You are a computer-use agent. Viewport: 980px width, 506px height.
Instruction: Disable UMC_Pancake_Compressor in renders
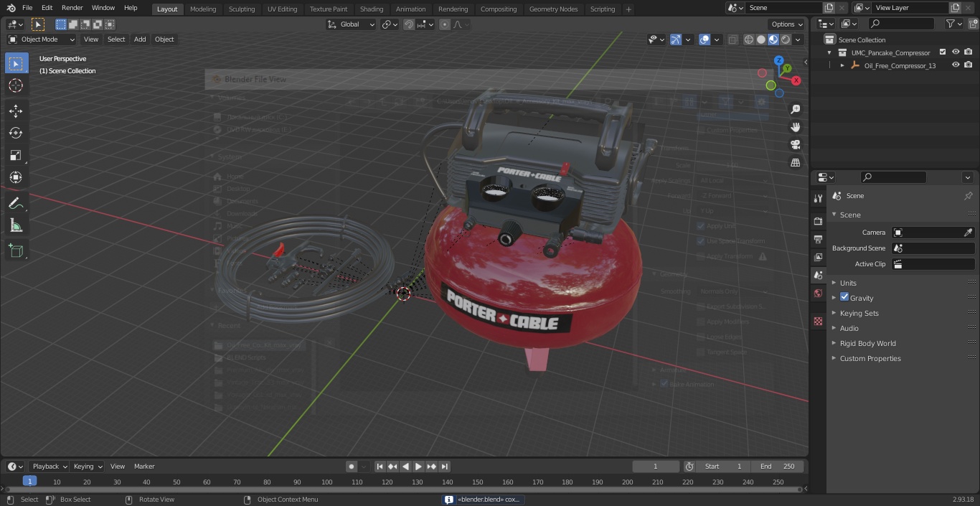(x=969, y=52)
